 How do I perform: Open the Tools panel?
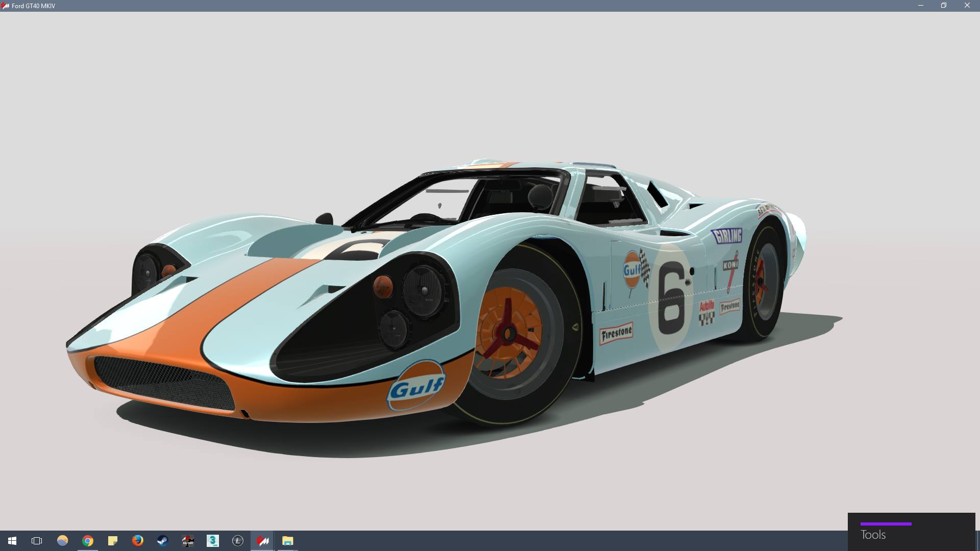[x=911, y=532]
